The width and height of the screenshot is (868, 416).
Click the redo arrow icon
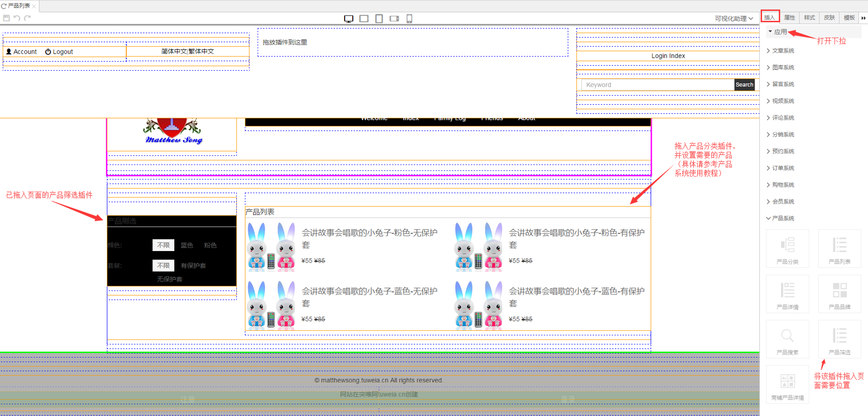point(27,18)
